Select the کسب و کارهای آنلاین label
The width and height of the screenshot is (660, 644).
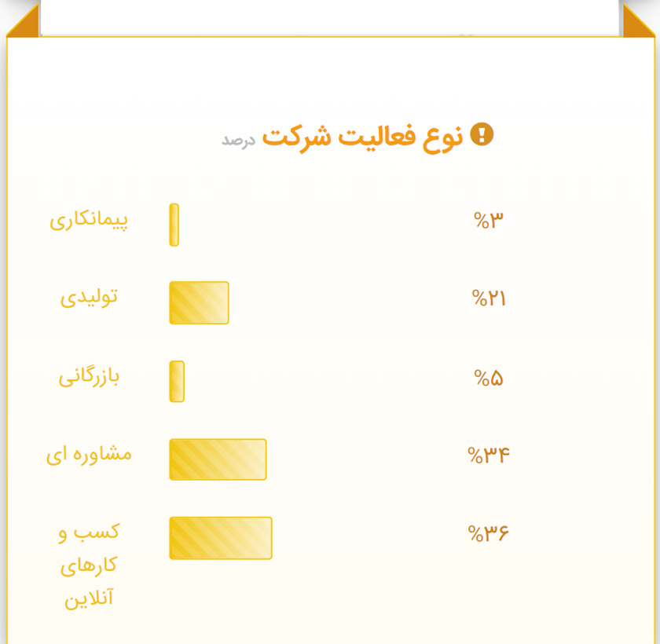tap(89, 565)
